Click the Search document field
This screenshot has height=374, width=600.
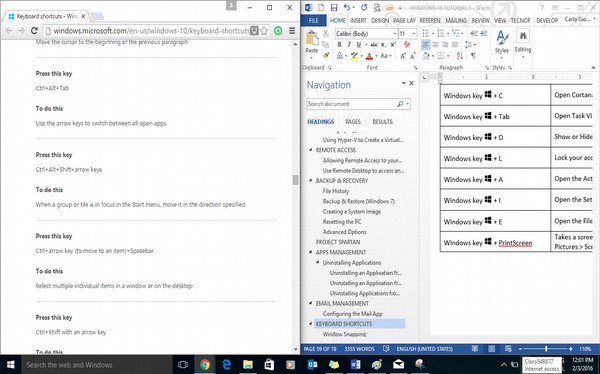click(x=352, y=104)
